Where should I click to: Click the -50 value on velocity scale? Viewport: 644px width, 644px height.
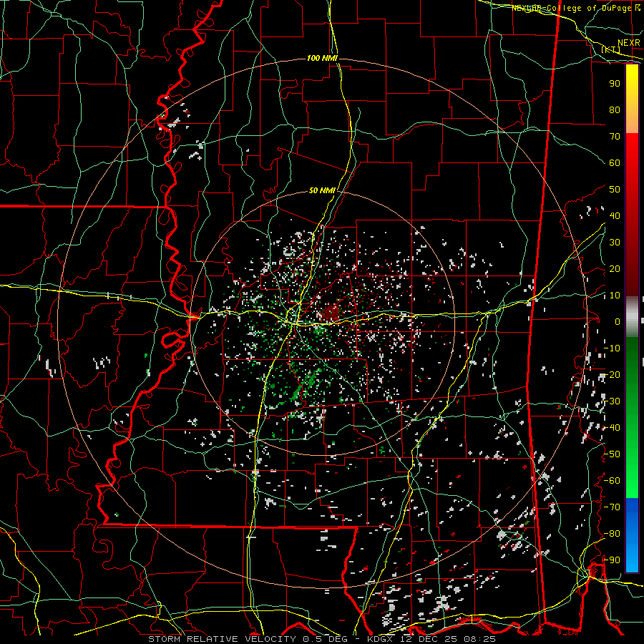[x=613, y=454]
